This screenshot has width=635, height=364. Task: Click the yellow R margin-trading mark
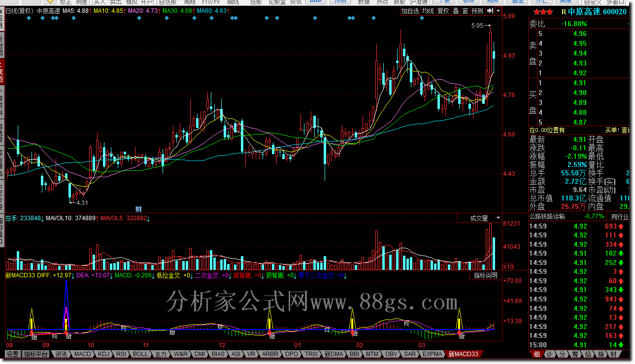click(x=564, y=12)
